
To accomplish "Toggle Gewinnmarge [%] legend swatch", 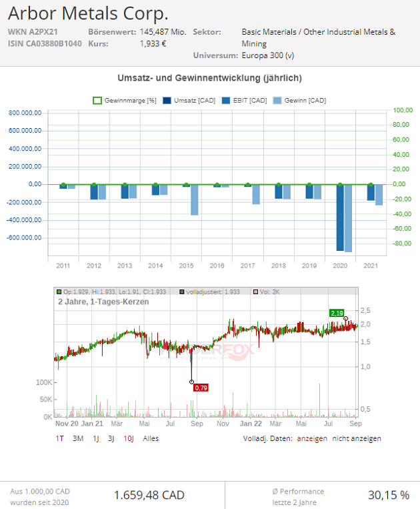I will pyautogui.click(x=97, y=101).
